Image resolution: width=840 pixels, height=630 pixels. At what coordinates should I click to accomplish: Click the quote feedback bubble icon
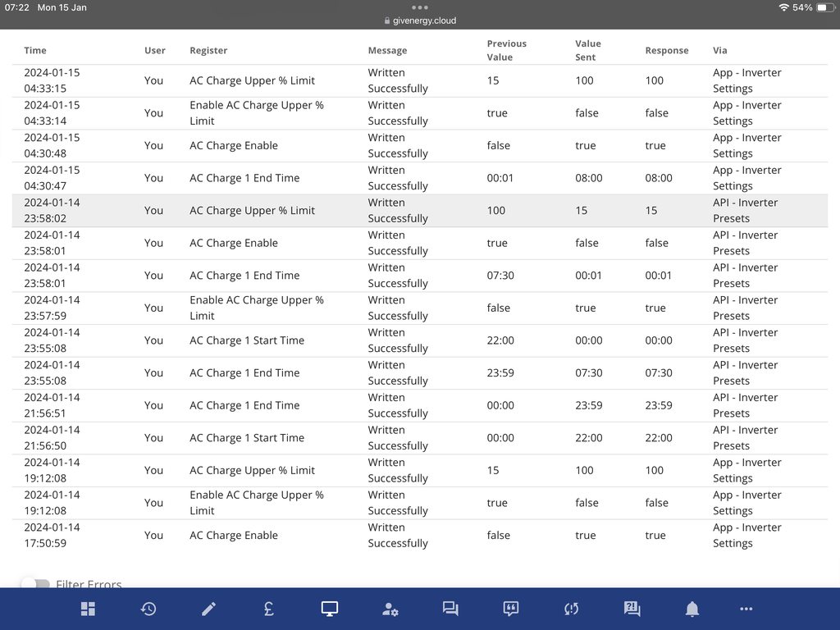click(511, 609)
